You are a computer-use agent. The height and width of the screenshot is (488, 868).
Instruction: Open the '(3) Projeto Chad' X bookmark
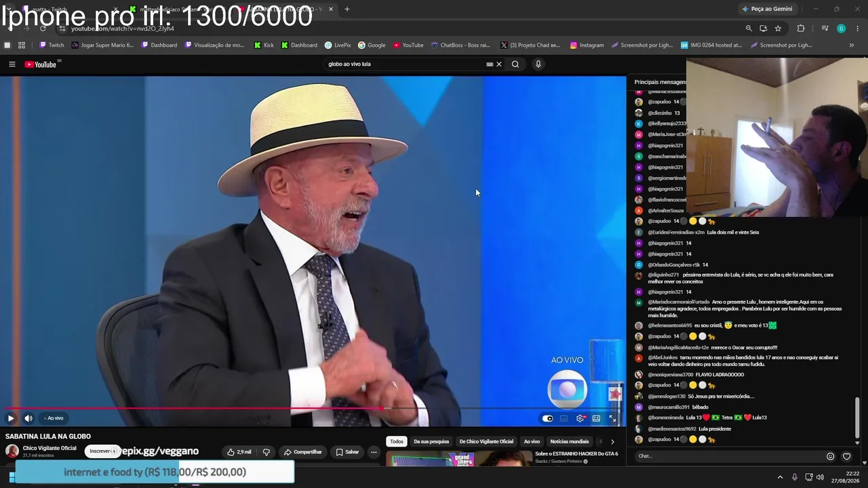[x=529, y=45]
